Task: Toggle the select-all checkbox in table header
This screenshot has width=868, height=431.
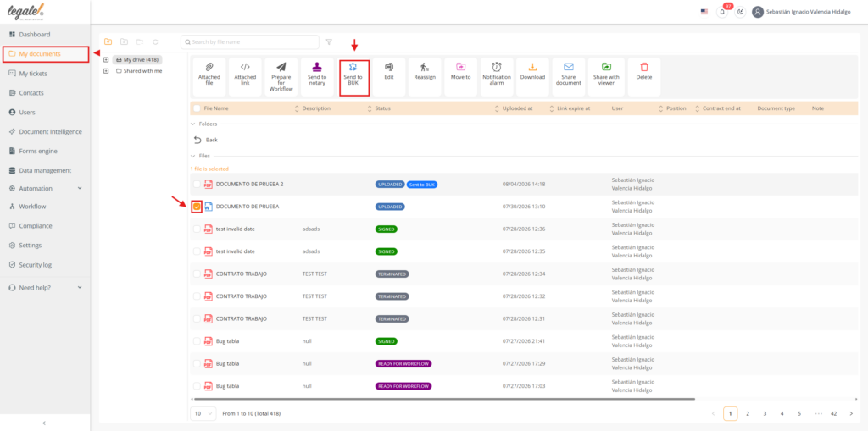Action: [x=197, y=108]
